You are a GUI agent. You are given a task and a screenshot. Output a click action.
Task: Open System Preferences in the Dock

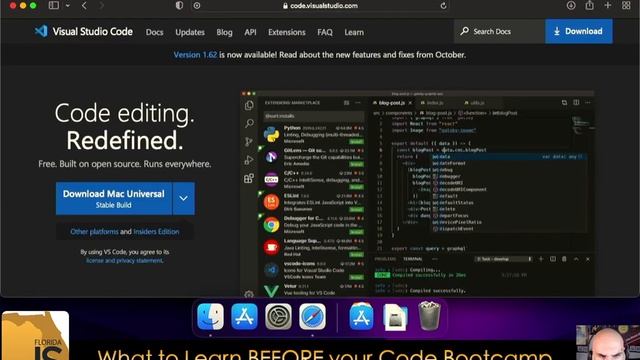(x=278, y=316)
